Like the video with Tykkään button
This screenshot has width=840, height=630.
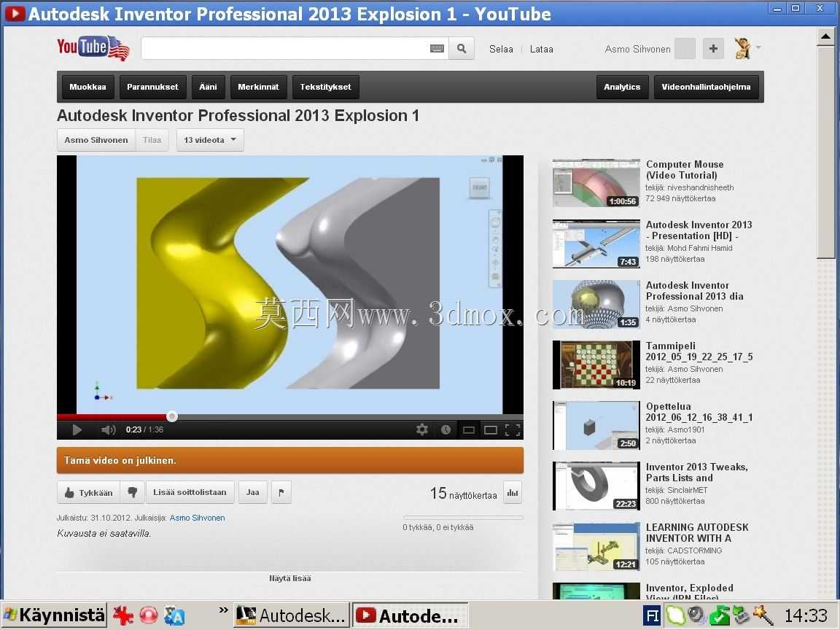[x=88, y=492]
